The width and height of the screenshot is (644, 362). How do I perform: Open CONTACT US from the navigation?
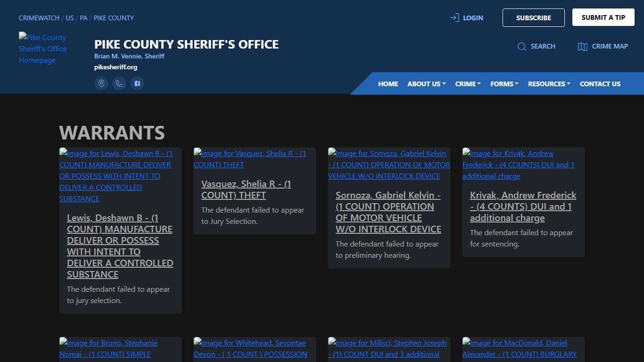[600, 84]
